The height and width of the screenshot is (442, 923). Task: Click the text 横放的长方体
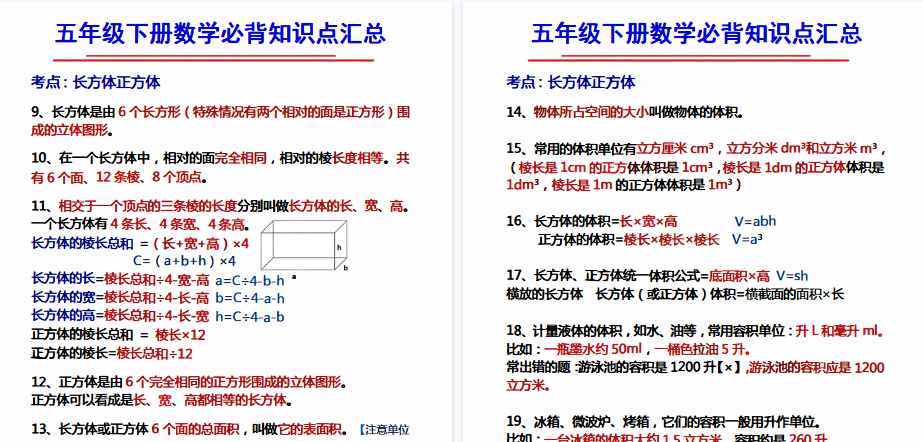coord(545,294)
